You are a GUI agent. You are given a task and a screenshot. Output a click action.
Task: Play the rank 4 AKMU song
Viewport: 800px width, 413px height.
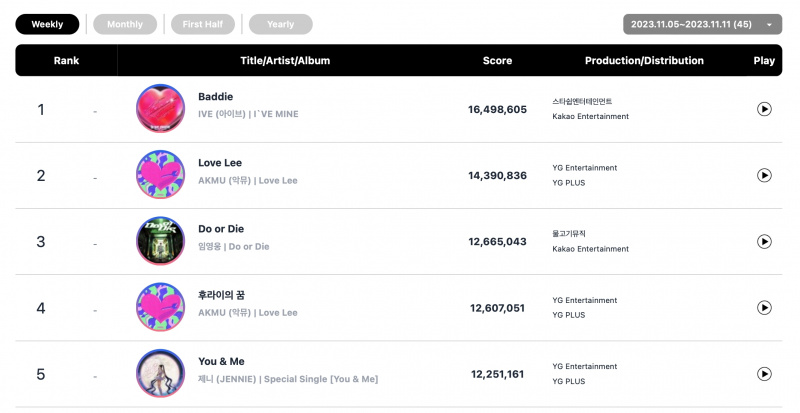pyautogui.click(x=764, y=308)
